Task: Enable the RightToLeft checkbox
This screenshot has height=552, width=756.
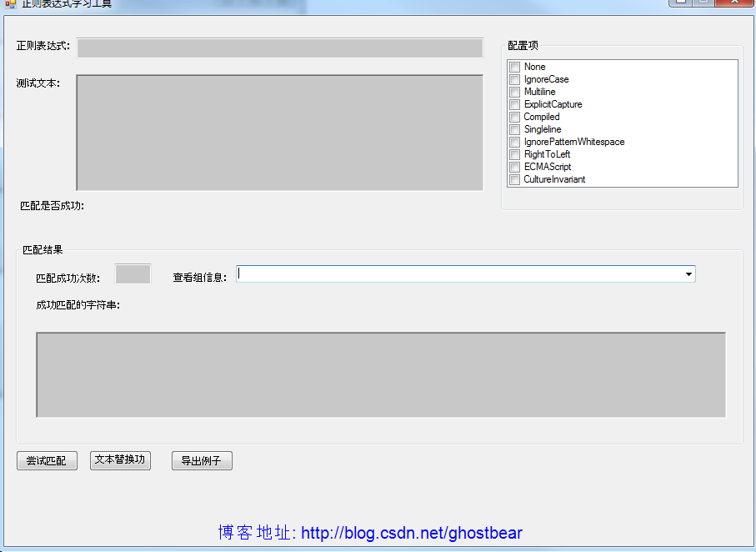Action: [514, 155]
